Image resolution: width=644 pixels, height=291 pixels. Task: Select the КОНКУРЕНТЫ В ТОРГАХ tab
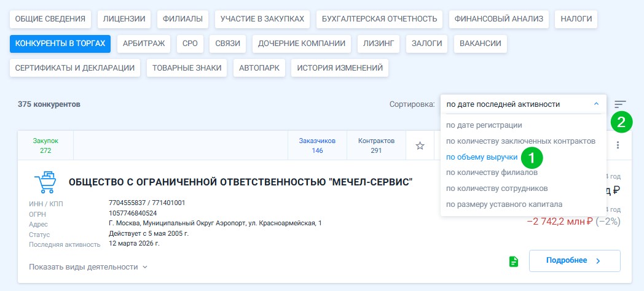click(60, 44)
